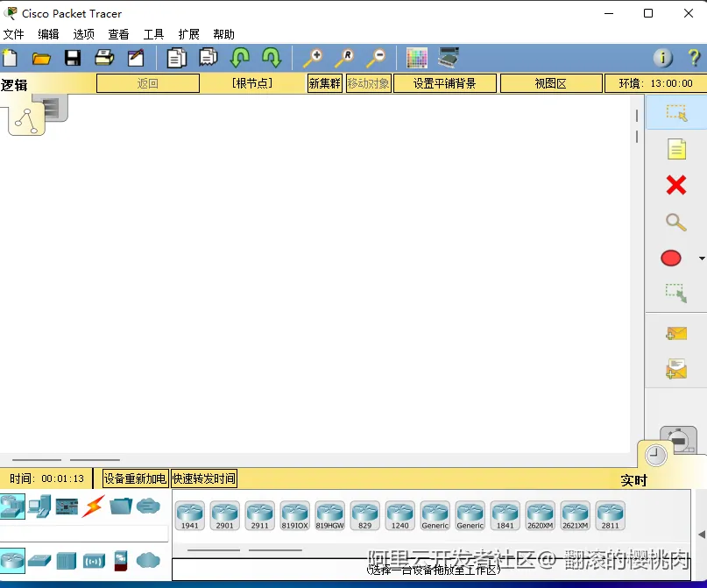
Task: Open the custom devices dialog icon
Action: pos(449,58)
